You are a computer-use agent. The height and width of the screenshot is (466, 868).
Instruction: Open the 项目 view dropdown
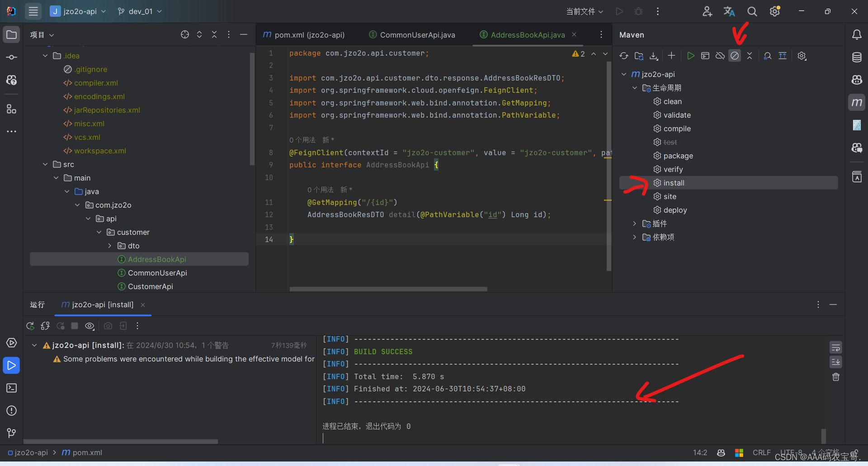(42, 35)
